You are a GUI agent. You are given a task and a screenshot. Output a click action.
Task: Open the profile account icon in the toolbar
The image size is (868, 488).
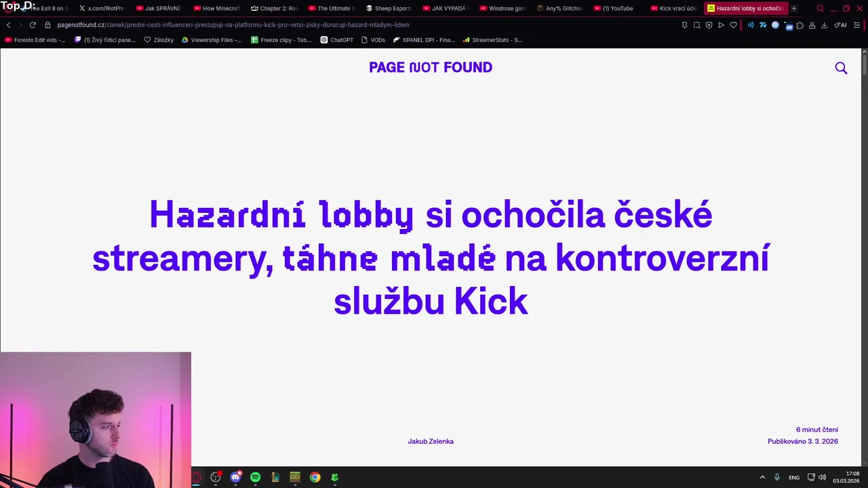(812, 25)
